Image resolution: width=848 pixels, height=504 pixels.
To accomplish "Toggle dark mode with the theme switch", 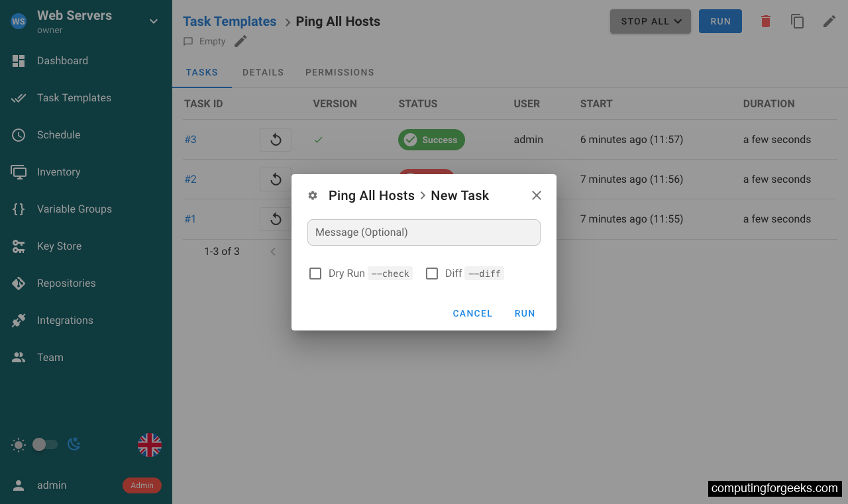I will [x=45, y=444].
